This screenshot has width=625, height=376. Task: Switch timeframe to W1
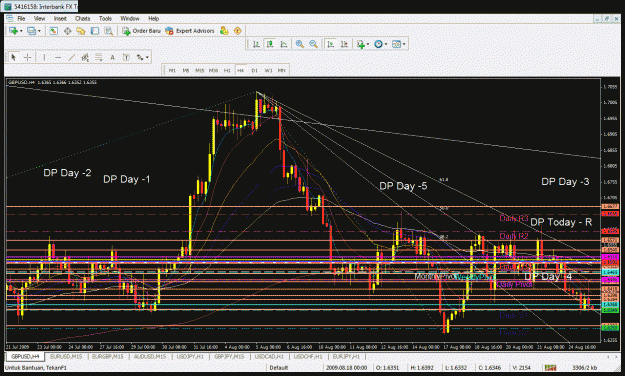(x=268, y=70)
